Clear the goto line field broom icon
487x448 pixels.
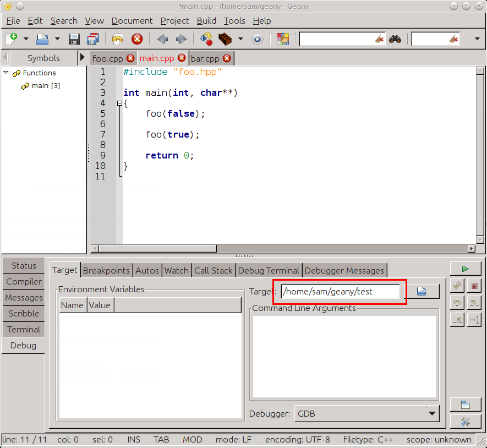click(x=454, y=39)
